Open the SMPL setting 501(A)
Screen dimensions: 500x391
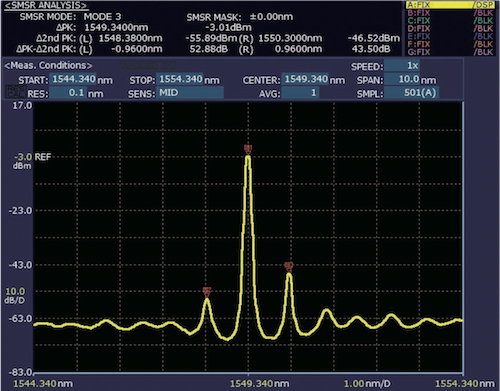(x=412, y=93)
